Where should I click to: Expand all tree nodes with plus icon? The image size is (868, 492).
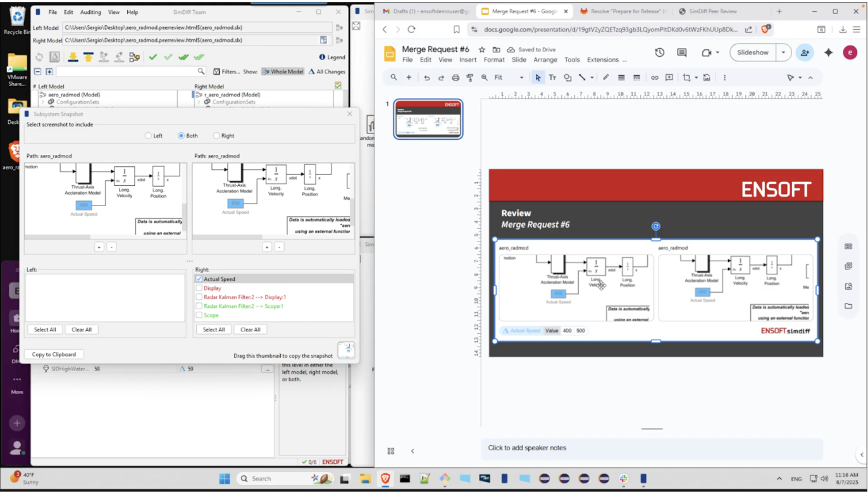[x=49, y=71]
